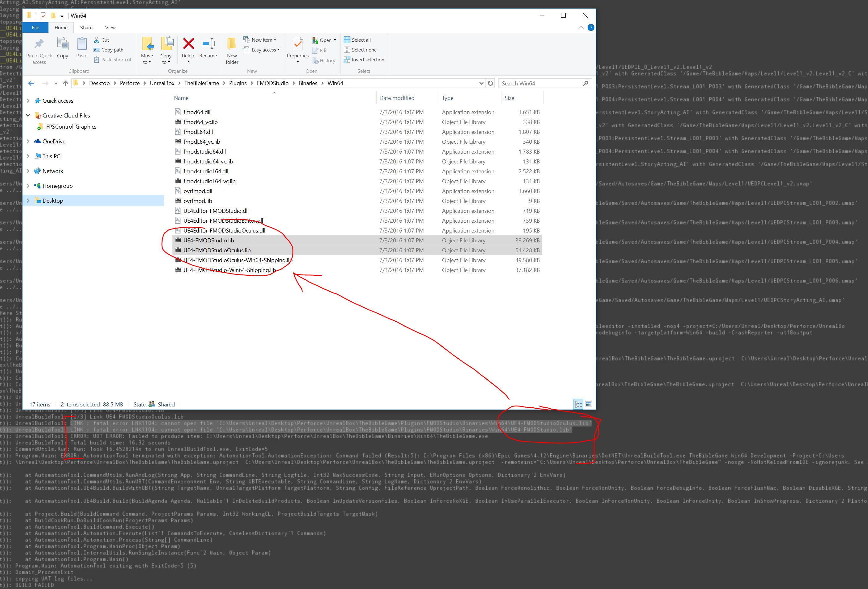Open address bar history dropdown
Viewport: 868px width, 589px height.
tap(481, 83)
